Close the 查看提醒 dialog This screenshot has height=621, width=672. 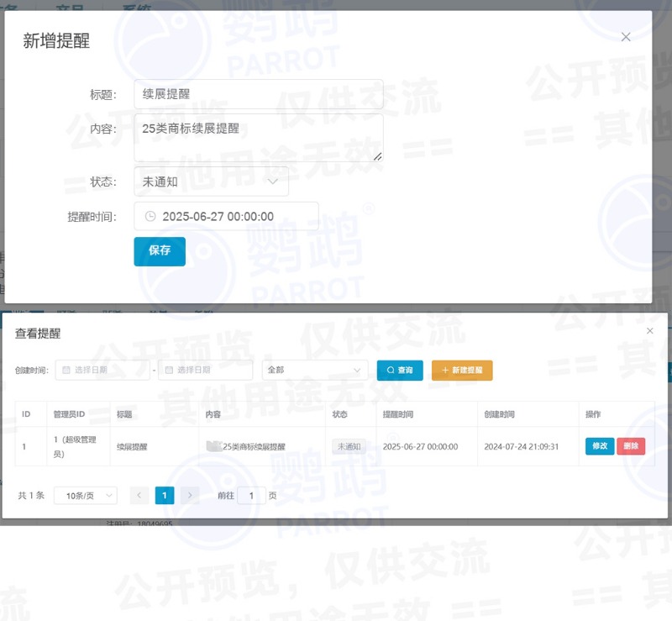click(649, 331)
